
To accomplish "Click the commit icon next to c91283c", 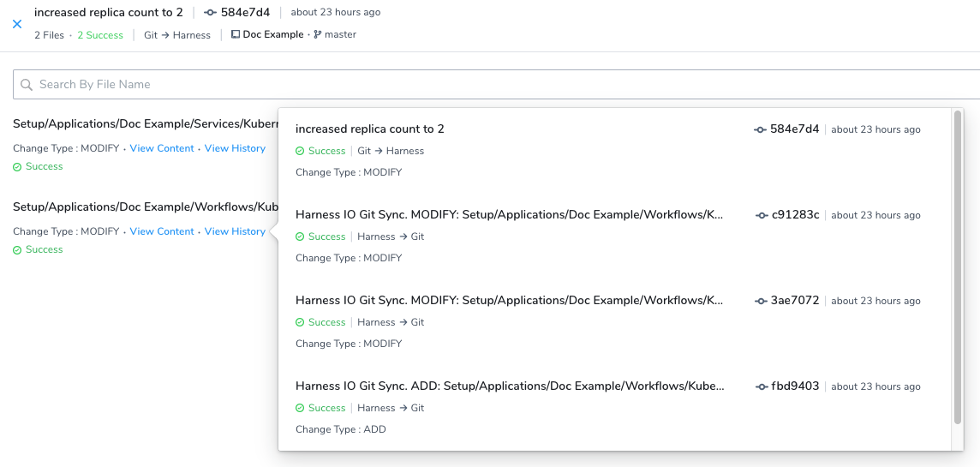I will pos(762,215).
